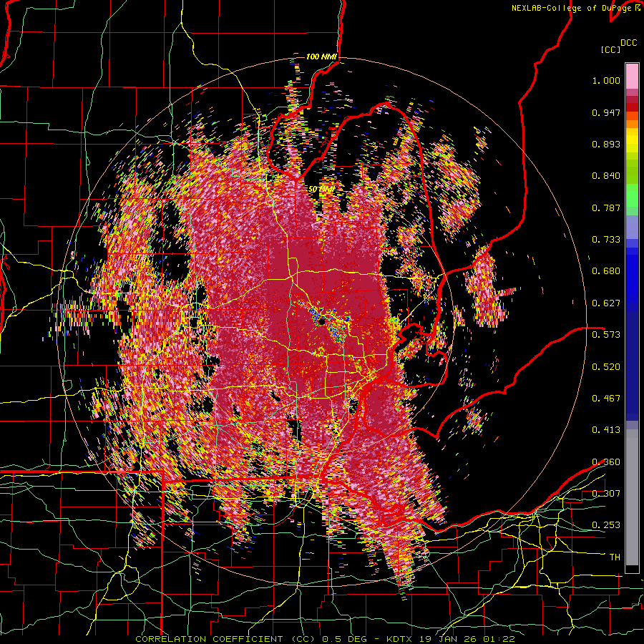This screenshot has height=644, width=644.
Task: Click the black radar site dot at center
Action: [x=321, y=321]
